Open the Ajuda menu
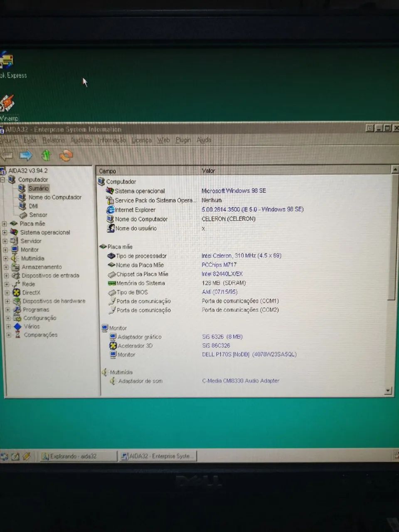 pyautogui.click(x=204, y=140)
